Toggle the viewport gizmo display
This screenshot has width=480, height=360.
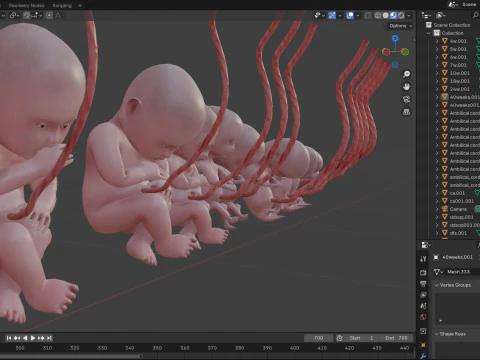click(332, 15)
